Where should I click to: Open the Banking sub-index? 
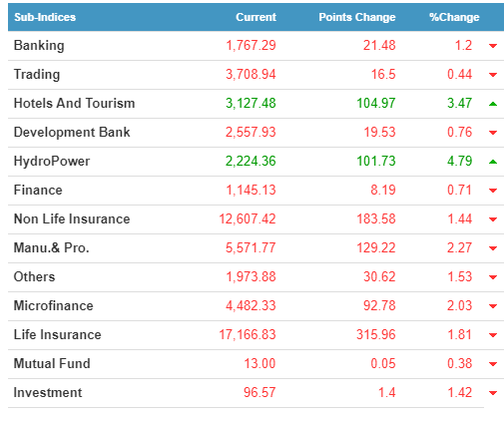tap(39, 46)
